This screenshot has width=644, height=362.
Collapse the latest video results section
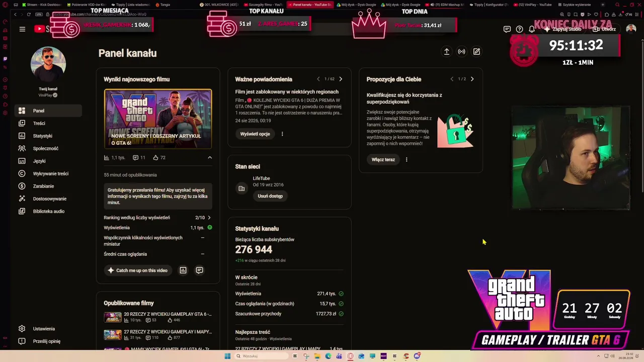pyautogui.click(x=210, y=157)
